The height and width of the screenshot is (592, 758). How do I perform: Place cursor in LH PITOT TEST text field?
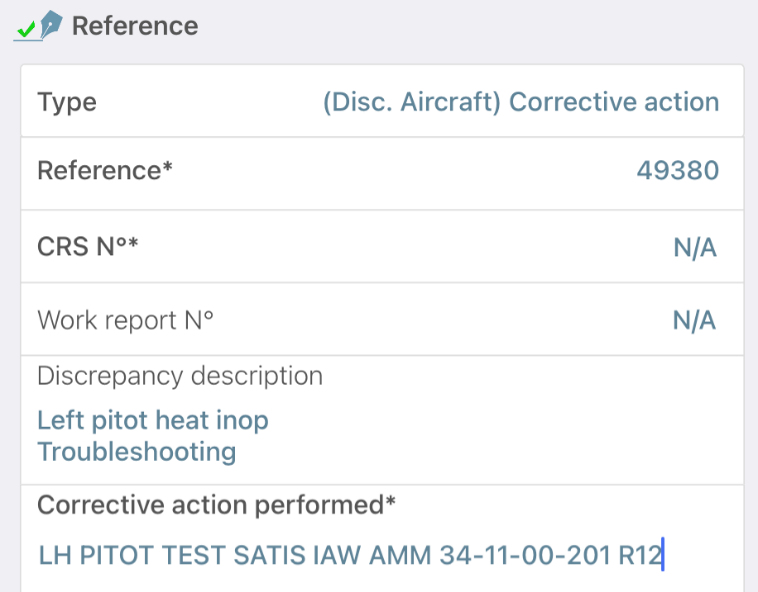click(x=382, y=554)
